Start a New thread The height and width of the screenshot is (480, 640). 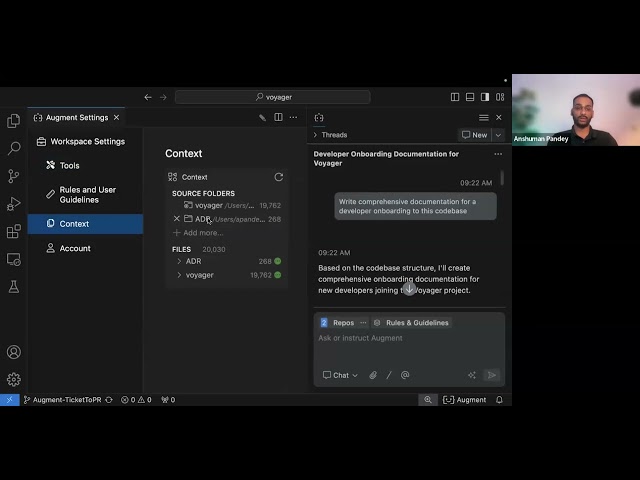point(474,135)
